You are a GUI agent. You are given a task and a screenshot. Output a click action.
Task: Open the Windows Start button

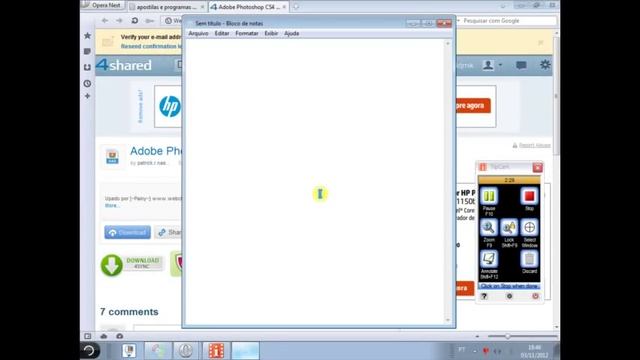coord(89,351)
